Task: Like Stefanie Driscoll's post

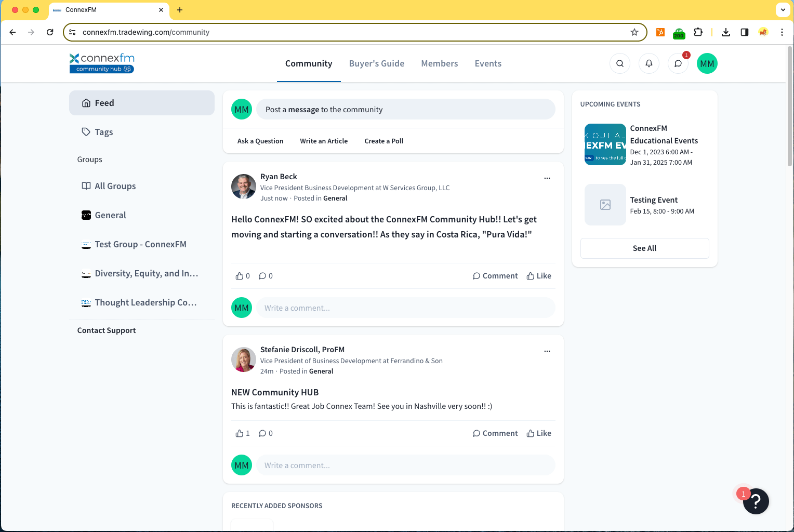Action: tap(539, 433)
